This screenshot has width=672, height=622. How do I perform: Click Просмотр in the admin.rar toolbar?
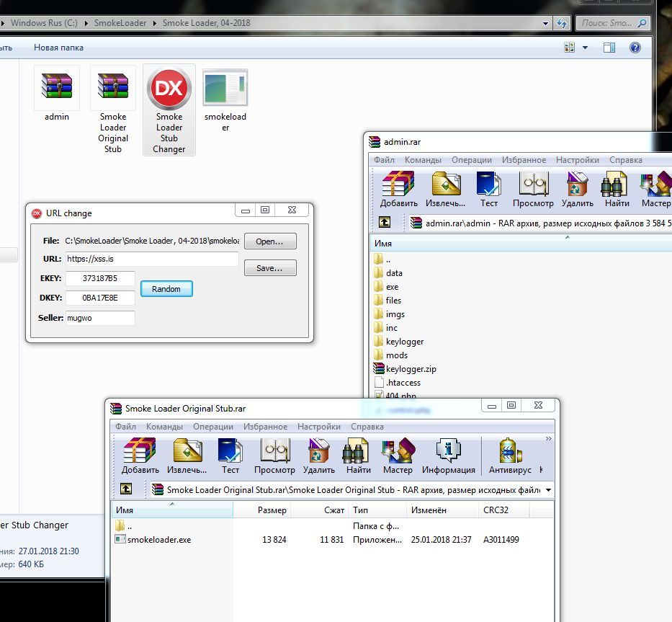pyautogui.click(x=533, y=189)
